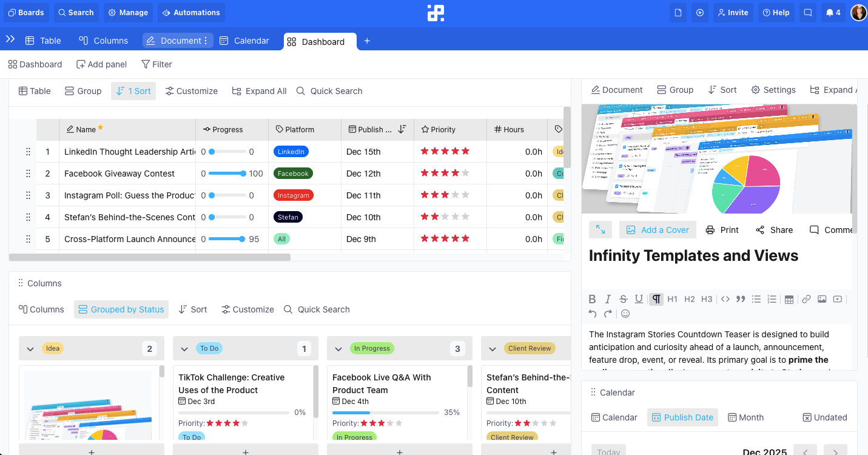
Task: Open the chat bubble icon in the top bar
Action: (807, 12)
